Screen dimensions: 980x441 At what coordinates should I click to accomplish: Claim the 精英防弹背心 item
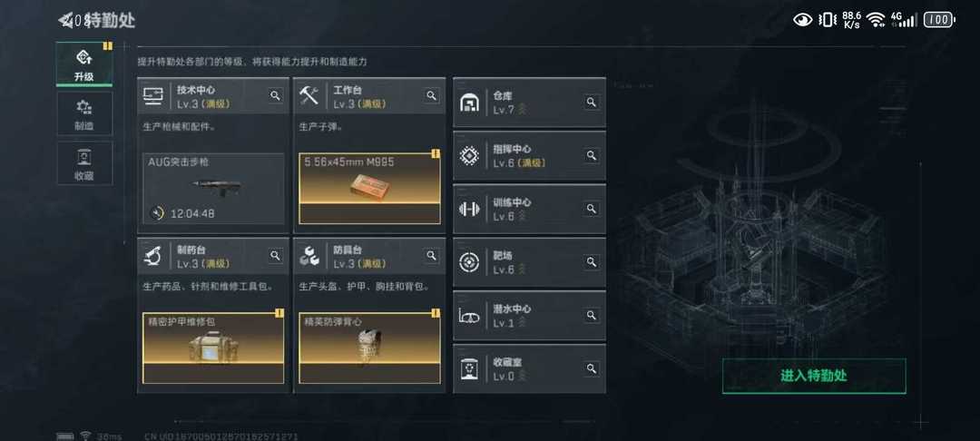click(x=369, y=348)
